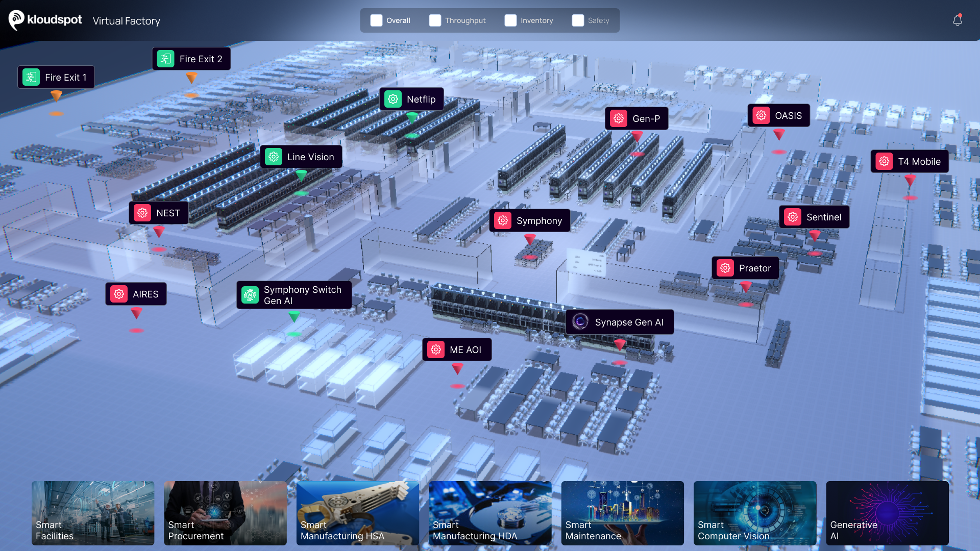The width and height of the screenshot is (980, 551).
Task: Tick the Safety checkbox
Action: coord(578,20)
